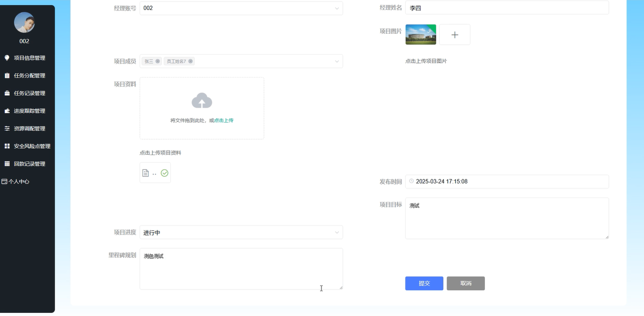Open the 项目进度 dropdown showing 进行中
Image resolution: width=644 pixels, height=316 pixels.
coord(241,232)
